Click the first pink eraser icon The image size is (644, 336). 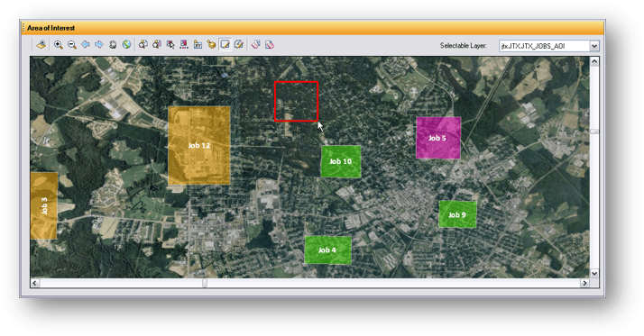(255, 44)
